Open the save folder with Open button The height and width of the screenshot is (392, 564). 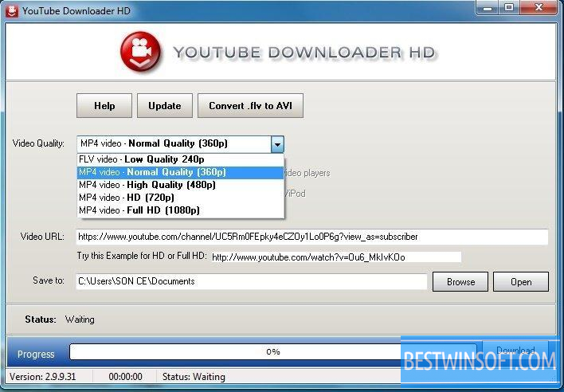tap(521, 281)
